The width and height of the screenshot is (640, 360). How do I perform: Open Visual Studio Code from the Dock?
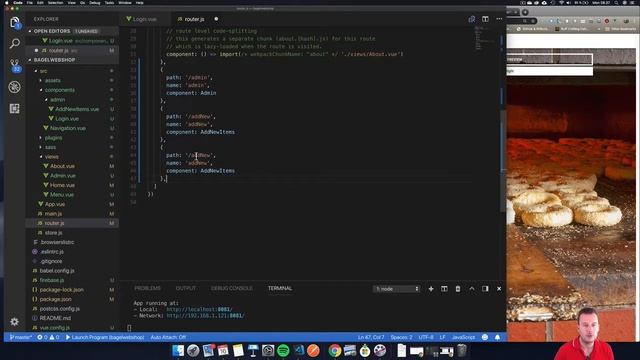[298, 350]
